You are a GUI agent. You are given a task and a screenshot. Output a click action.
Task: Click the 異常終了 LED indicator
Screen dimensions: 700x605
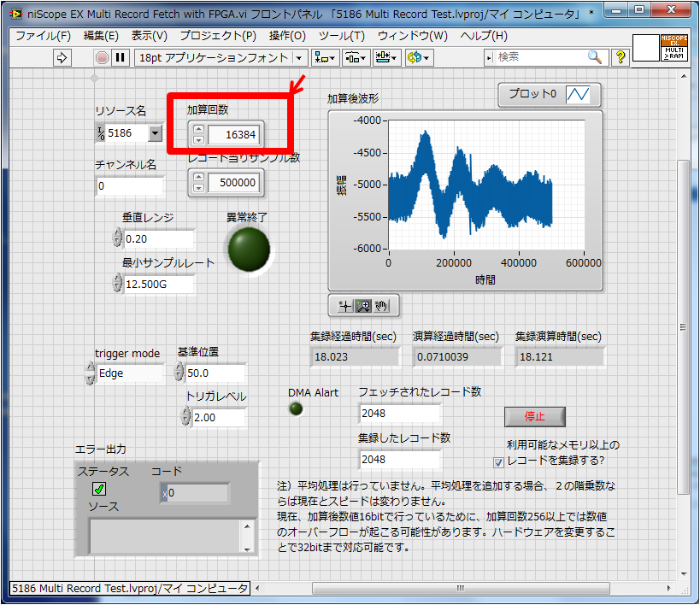(x=249, y=250)
